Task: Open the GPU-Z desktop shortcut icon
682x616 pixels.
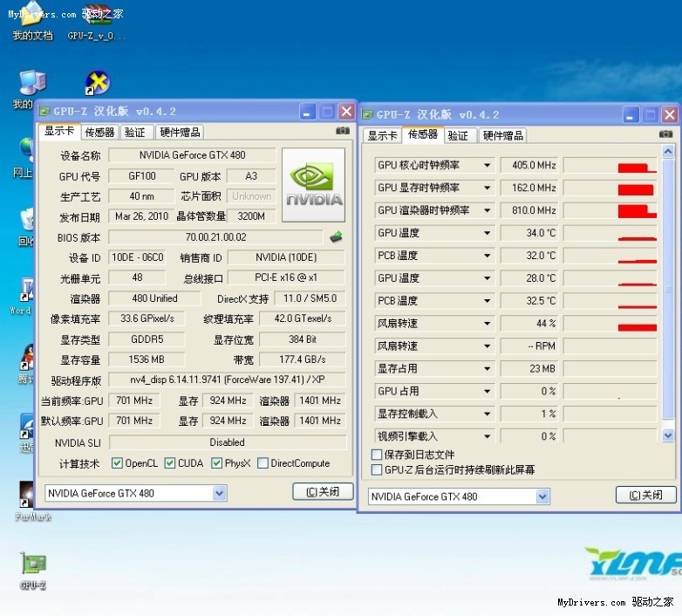Action: (x=33, y=564)
